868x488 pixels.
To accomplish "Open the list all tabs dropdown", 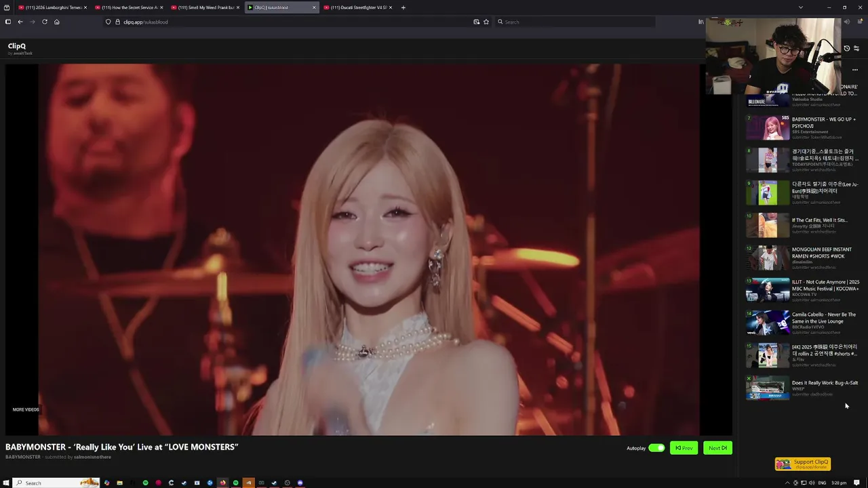I will (x=800, y=7).
